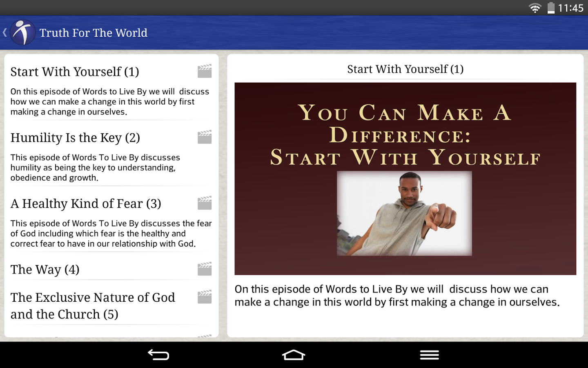Image resolution: width=588 pixels, height=368 pixels.
Task: Tap the detail panel heading Start With Yourself (1)
Action: 405,69
